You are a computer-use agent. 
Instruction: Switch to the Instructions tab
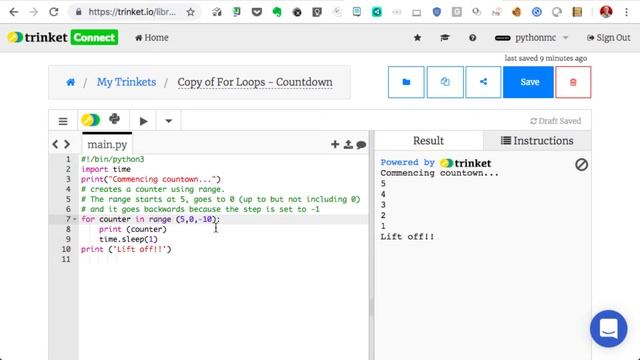tap(537, 141)
